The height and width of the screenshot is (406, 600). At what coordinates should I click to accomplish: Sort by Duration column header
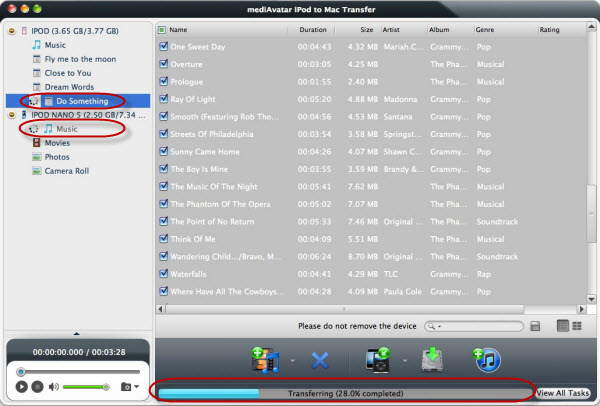point(313,29)
